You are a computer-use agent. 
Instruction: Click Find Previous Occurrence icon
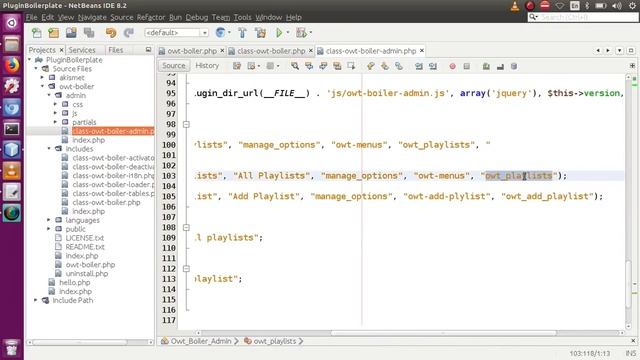coord(309,66)
